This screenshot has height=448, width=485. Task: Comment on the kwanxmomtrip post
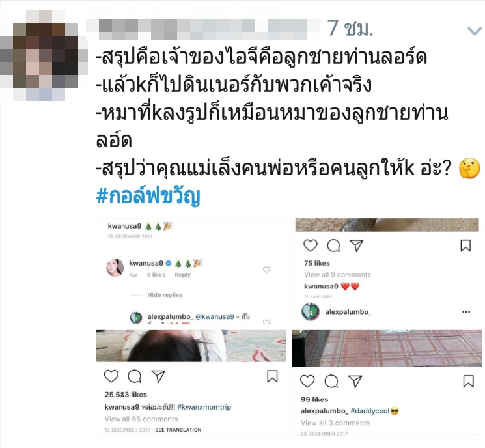point(135,376)
